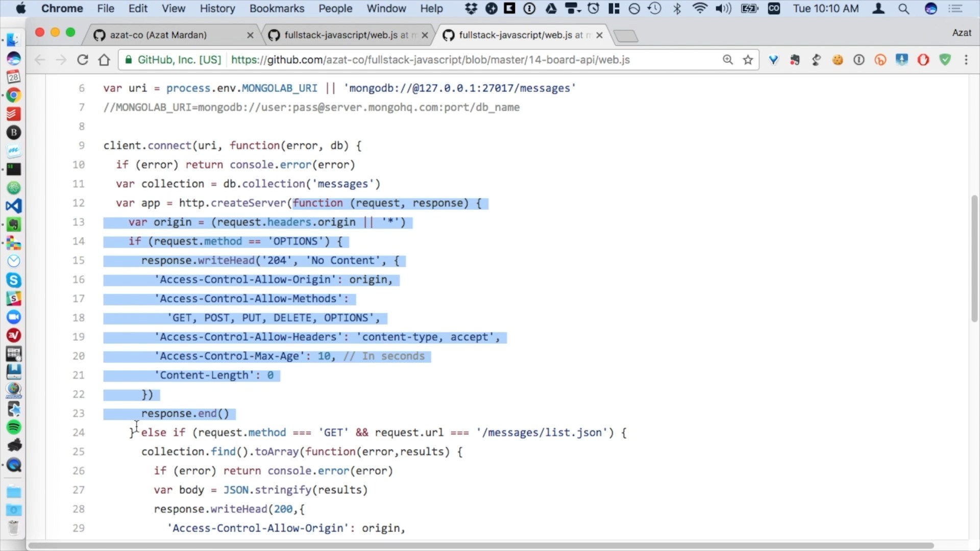Click the green shield extension icon

click(945, 60)
